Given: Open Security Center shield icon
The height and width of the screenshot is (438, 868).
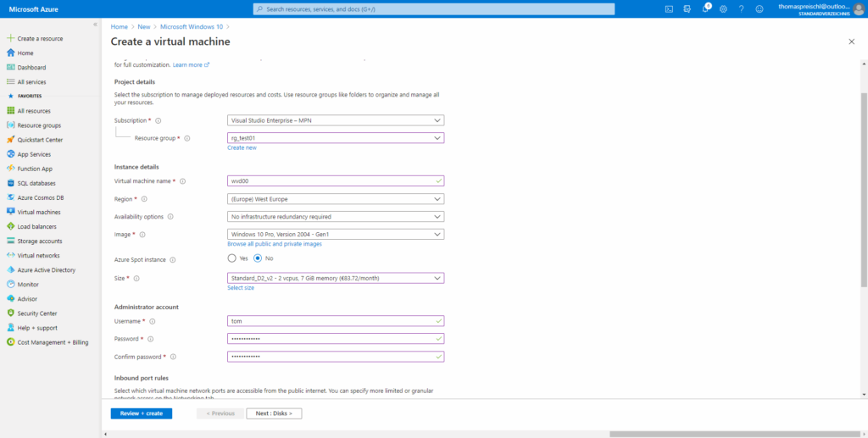Looking at the screenshot, I should [10, 313].
